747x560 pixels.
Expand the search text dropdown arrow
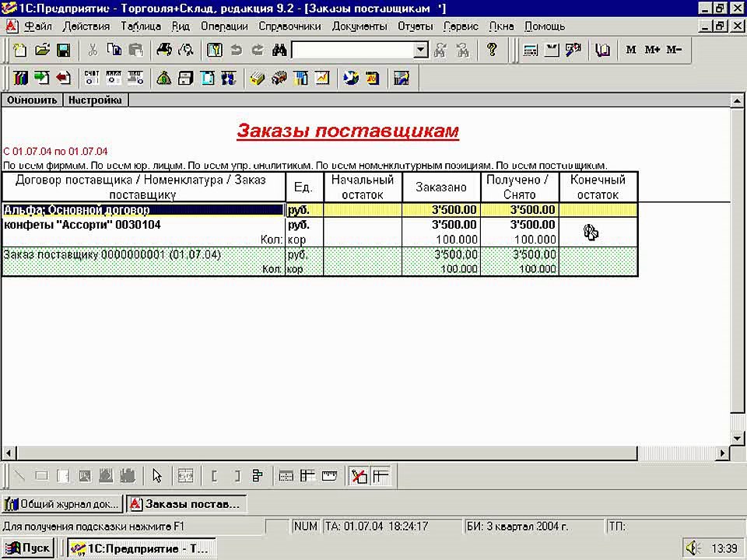[x=421, y=50]
